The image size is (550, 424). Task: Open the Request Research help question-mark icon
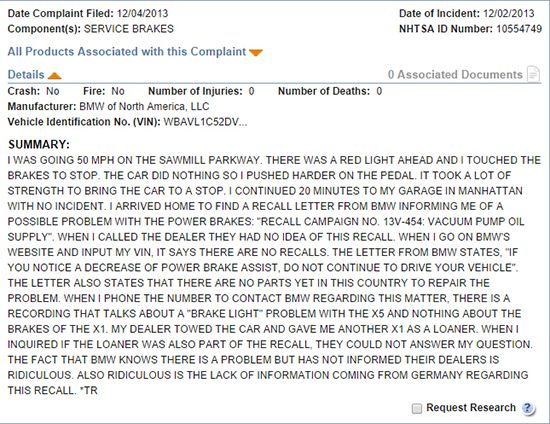coord(528,408)
